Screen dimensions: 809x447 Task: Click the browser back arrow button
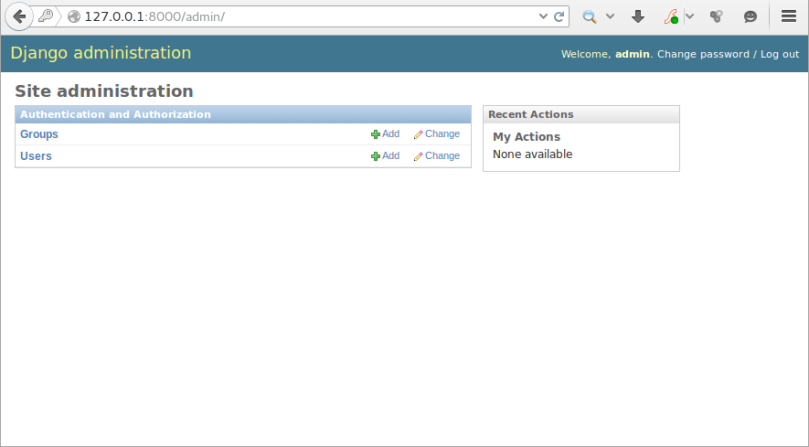[19, 17]
